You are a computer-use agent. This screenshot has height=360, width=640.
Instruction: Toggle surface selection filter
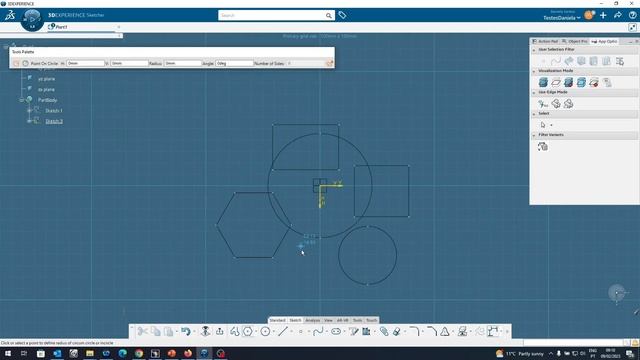click(x=569, y=61)
